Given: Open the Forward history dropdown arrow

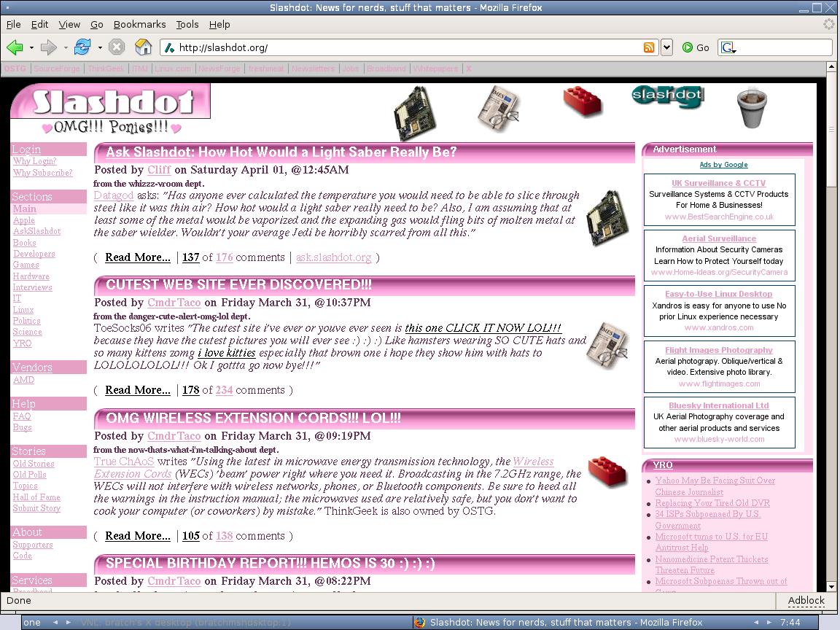Looking at the screenshot, I should click(66, 47).
